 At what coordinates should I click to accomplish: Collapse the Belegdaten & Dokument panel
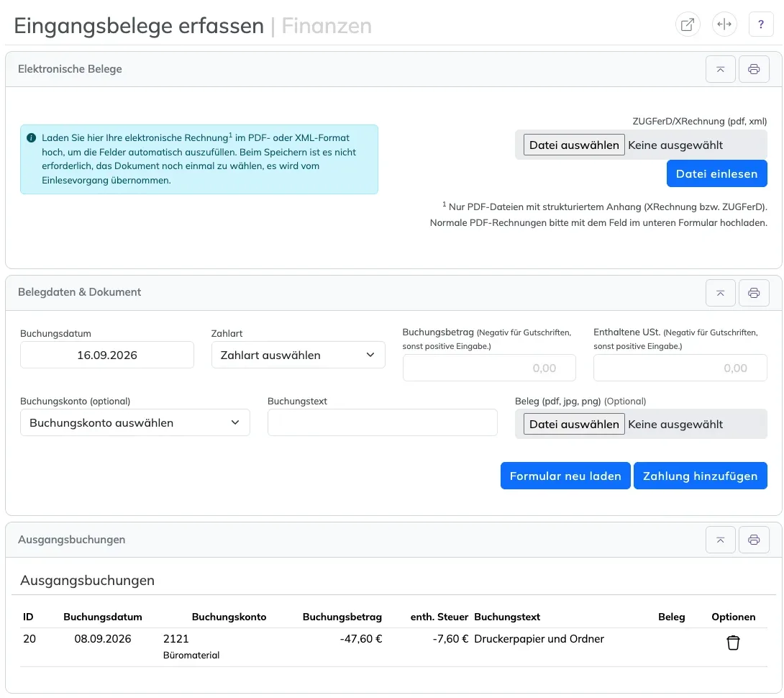click(x=720, y=293)
